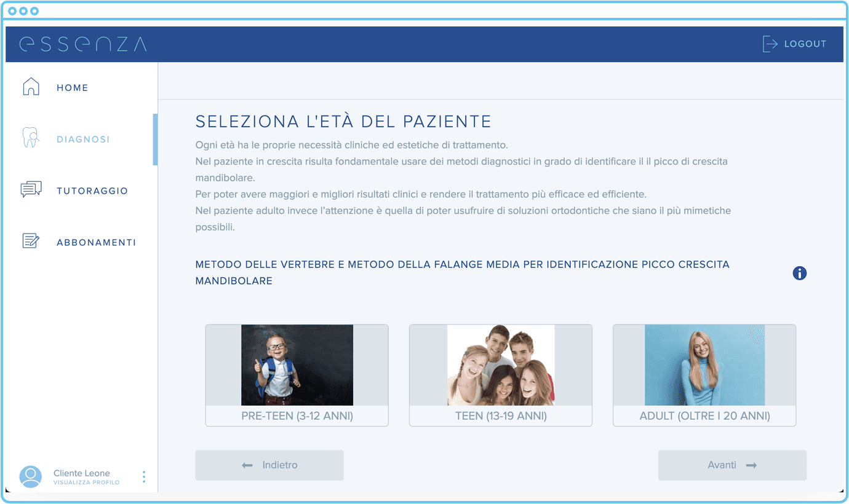849x504 pixels.
Task: Click the second window control dot
Action: pos(23,11)
